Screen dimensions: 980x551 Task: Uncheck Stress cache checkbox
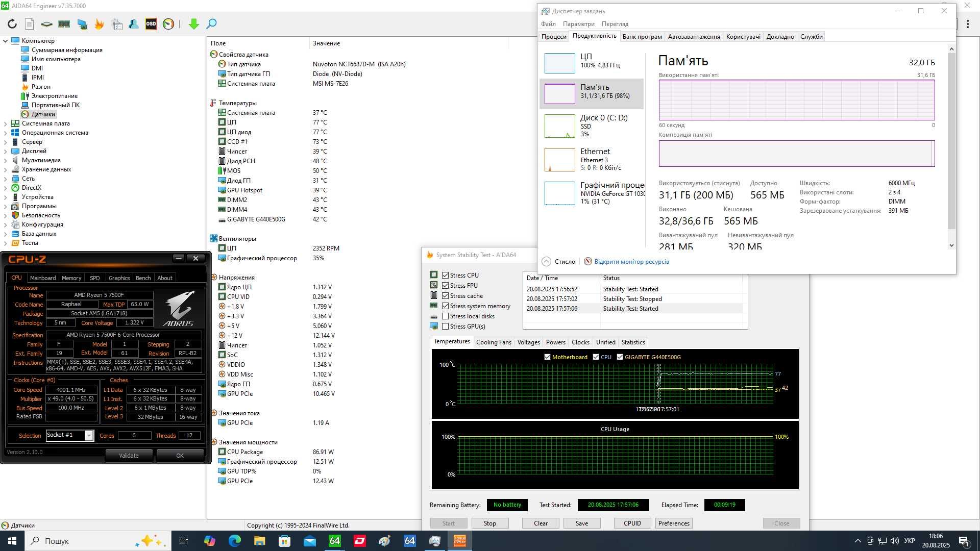(x=445, y=296)
